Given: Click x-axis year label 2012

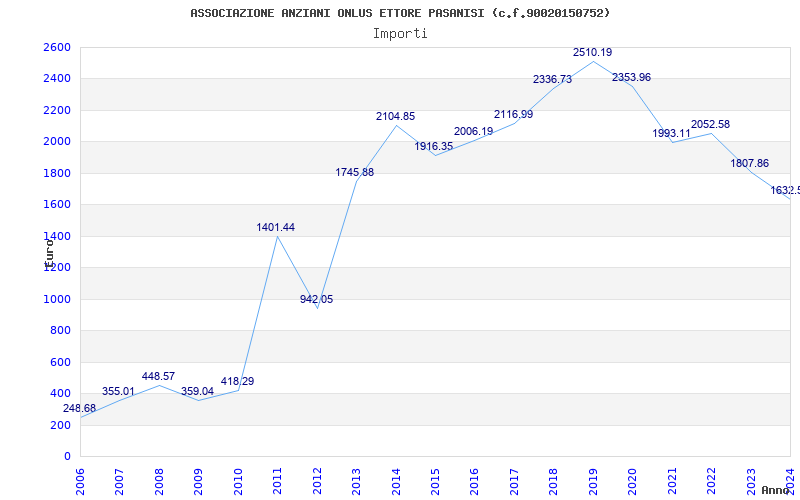Looking at the screenshot, I should 317,481.
